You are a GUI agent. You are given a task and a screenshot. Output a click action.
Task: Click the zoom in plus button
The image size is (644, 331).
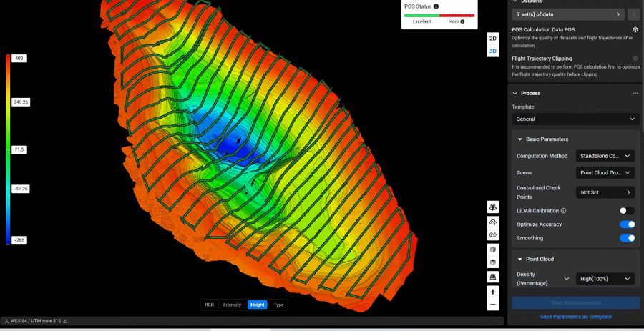[x=493, y=292]
